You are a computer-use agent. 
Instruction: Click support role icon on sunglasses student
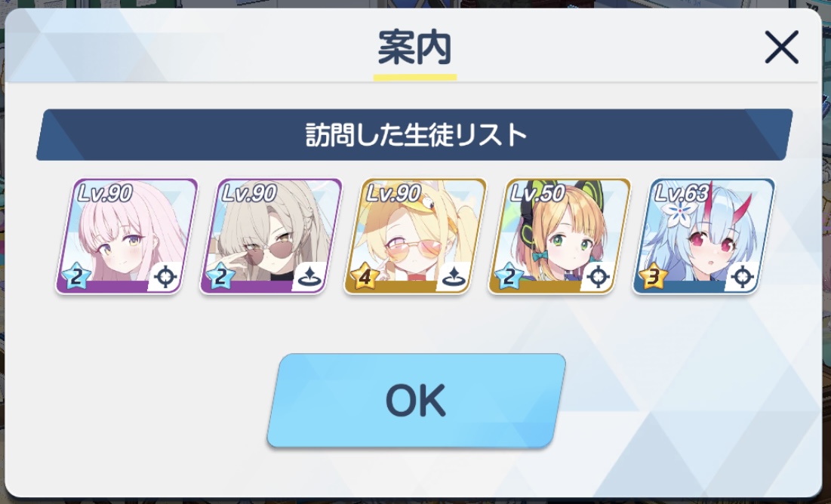[309, 277]
